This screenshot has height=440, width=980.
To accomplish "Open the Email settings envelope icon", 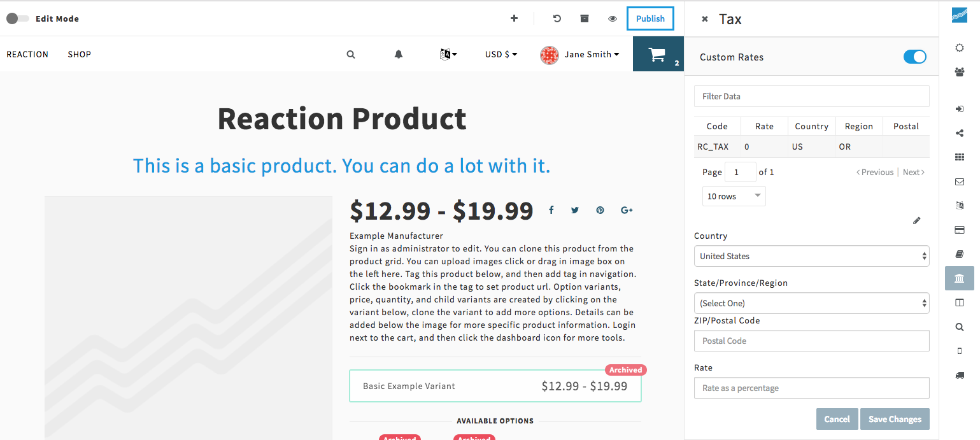I will [960, 182].
